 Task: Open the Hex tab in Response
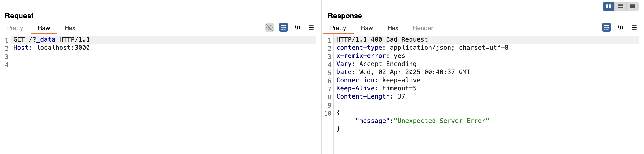tap(393, 28)
